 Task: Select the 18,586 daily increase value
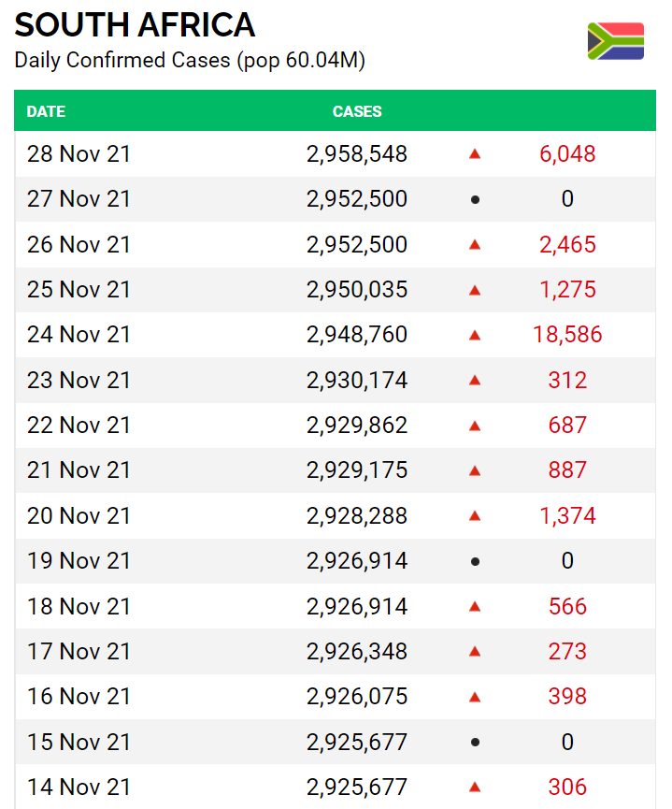coord(567,335)
